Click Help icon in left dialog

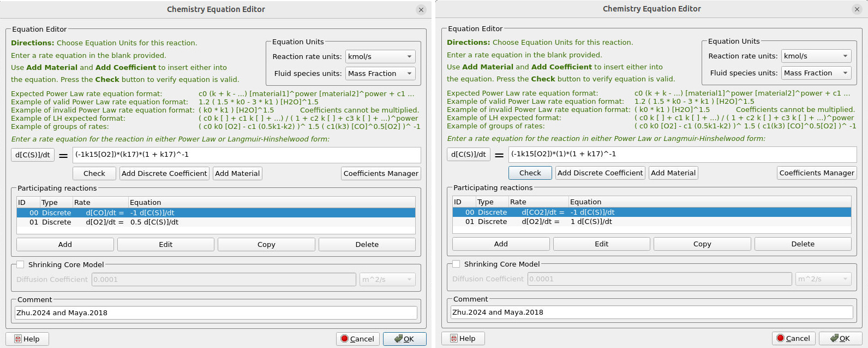click(18, 339)
